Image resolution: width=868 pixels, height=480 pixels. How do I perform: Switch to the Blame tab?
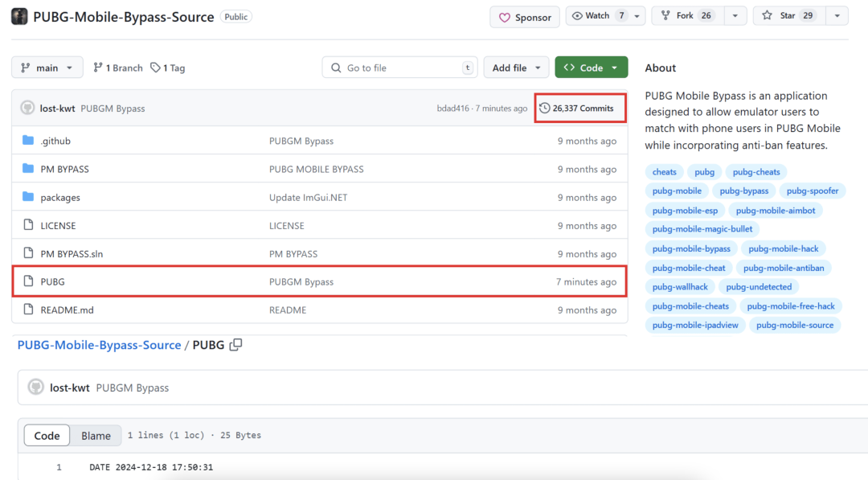96,436
